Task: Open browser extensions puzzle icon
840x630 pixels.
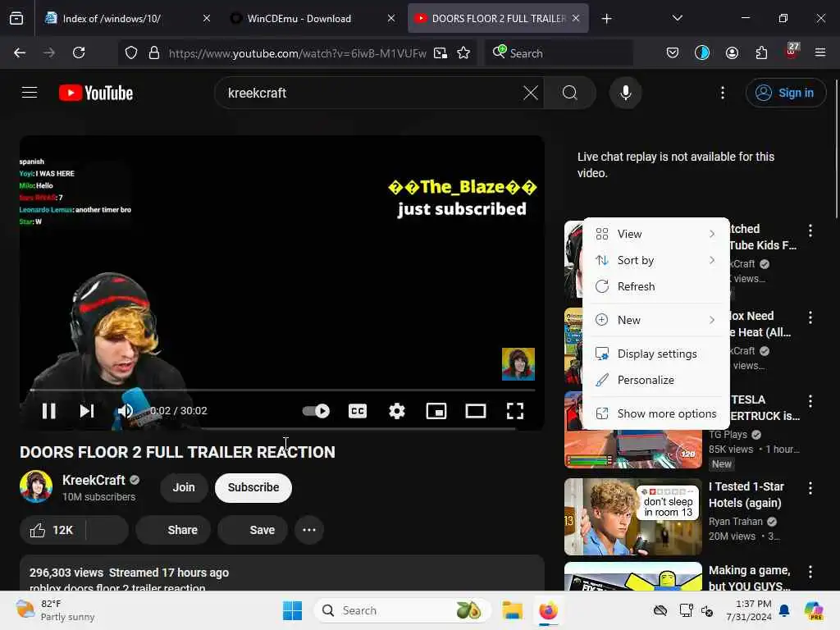Action: click(x=761, y=52)
